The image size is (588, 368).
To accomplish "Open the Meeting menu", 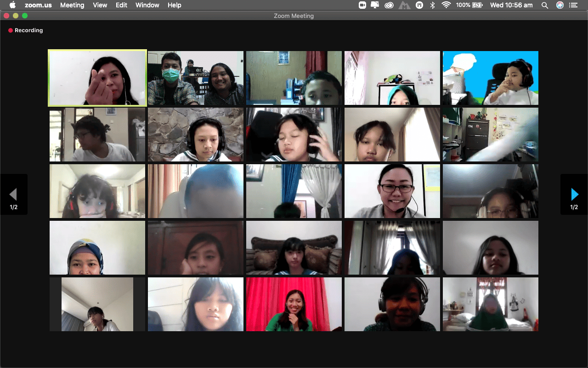I will [x=72, y=5].
